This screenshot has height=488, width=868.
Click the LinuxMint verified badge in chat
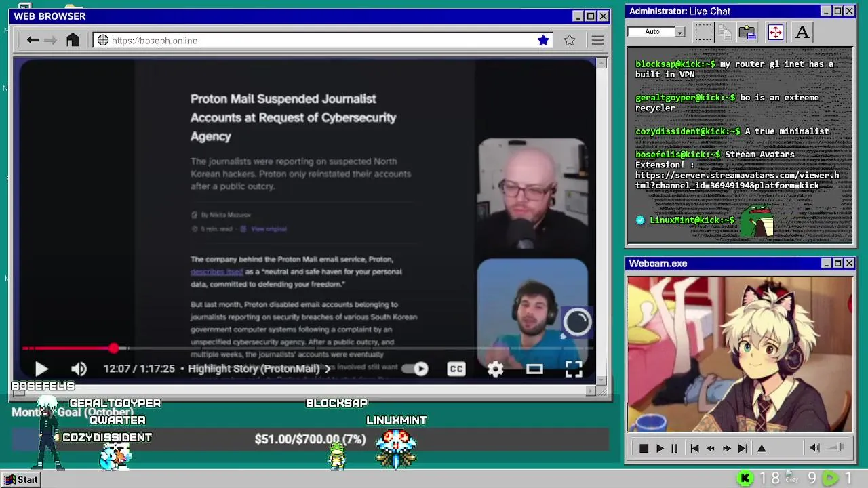pos(640,220)
